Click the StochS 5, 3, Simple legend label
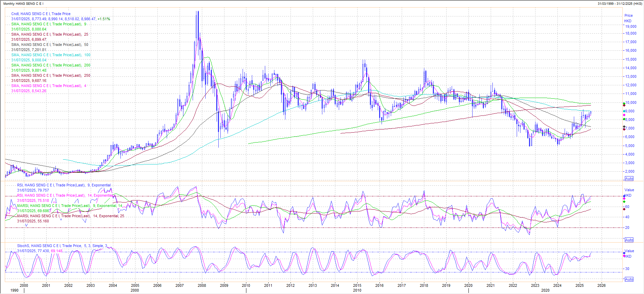This screenshot has width=644, height=294. pyautogui.click(x=62, y=246)
